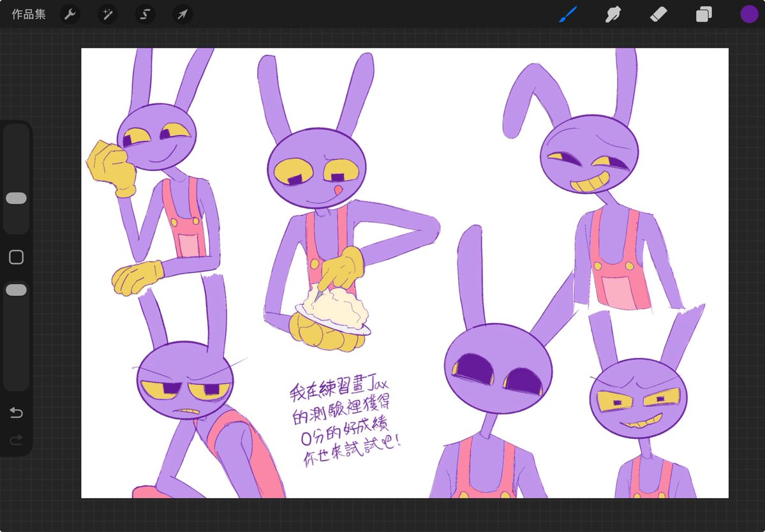The width and height of the screenshot is (765, 532).
Task: Undo the last stroke
Action: tap(16, 413)
